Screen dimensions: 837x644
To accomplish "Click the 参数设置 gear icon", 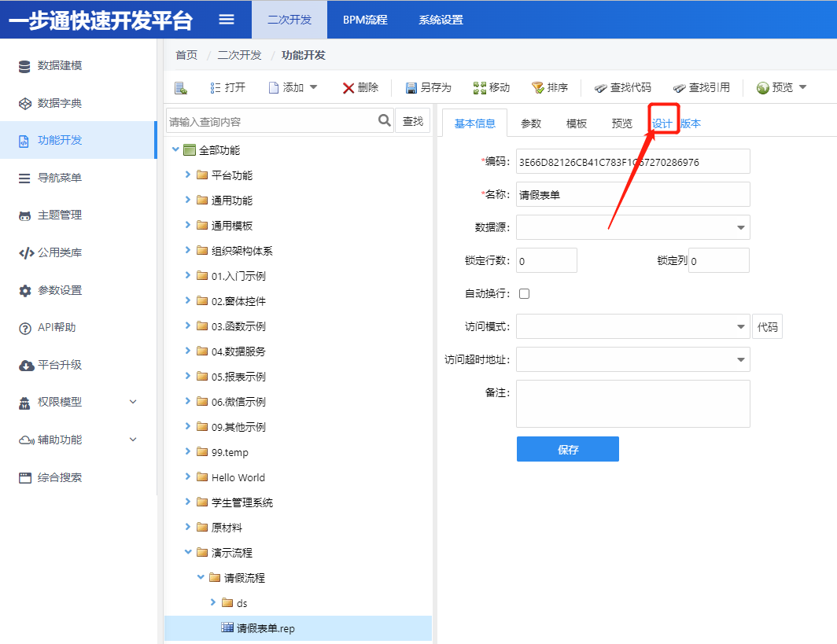I will (x=24, y=291).
